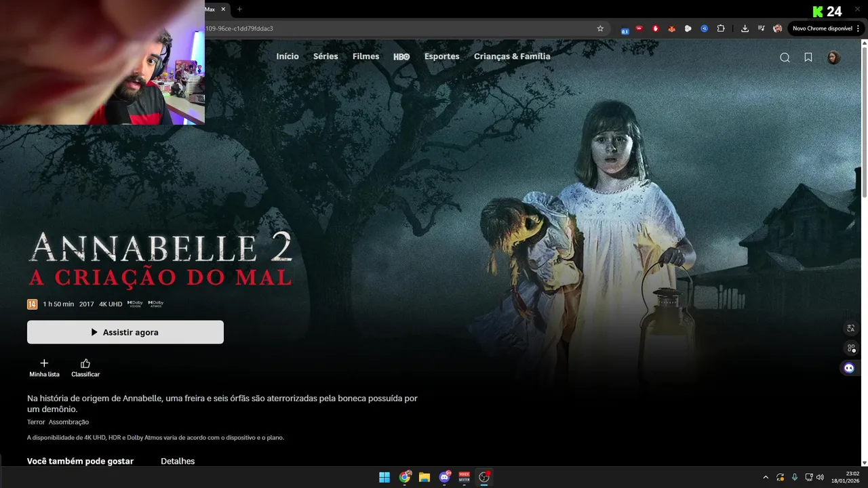Click the 1 h 50 min duration
The image size is (868, 488).
pyautogui.click(x=58, y=304)
